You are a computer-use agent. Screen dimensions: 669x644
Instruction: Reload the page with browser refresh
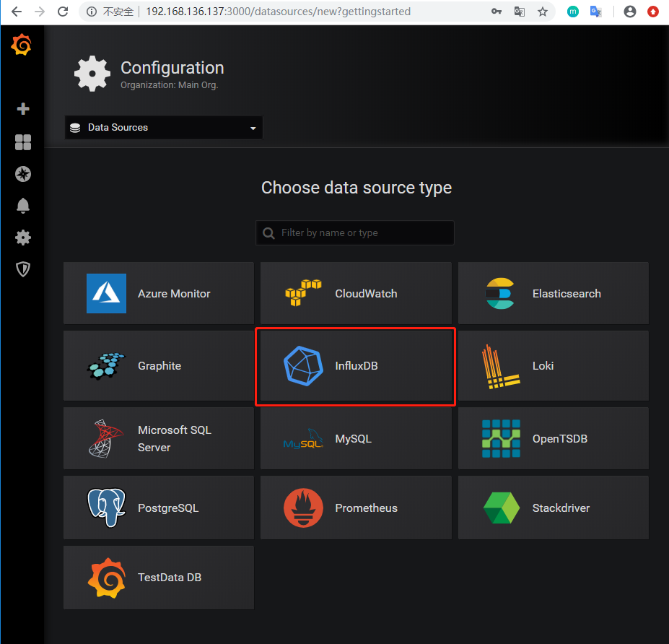tap(63, 12)
